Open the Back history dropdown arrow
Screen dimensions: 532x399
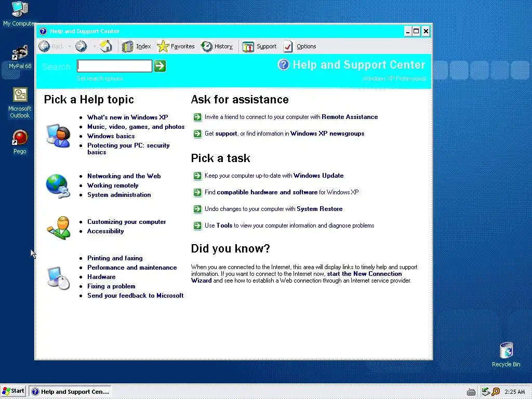point(70,46)
